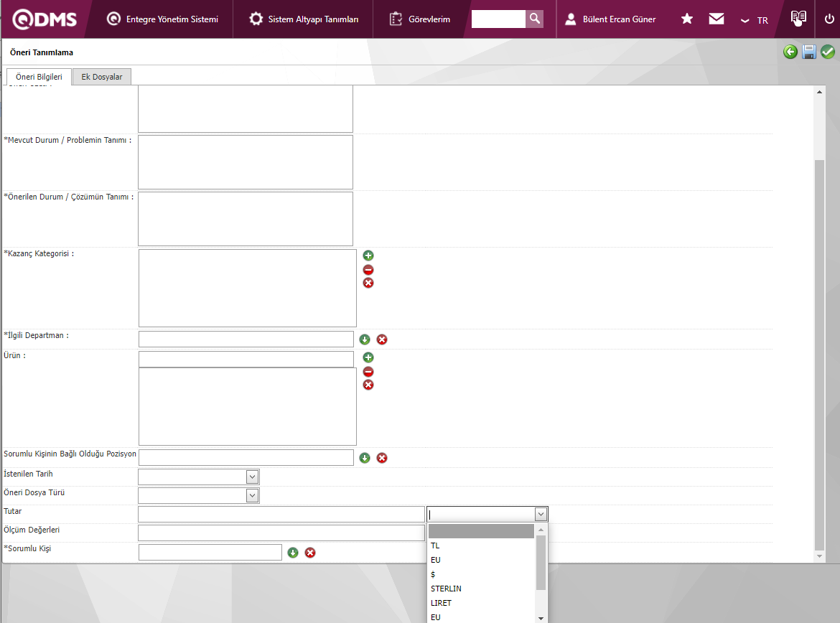Open Entegre Yönetim Sistemi menu

click(162, 19)
